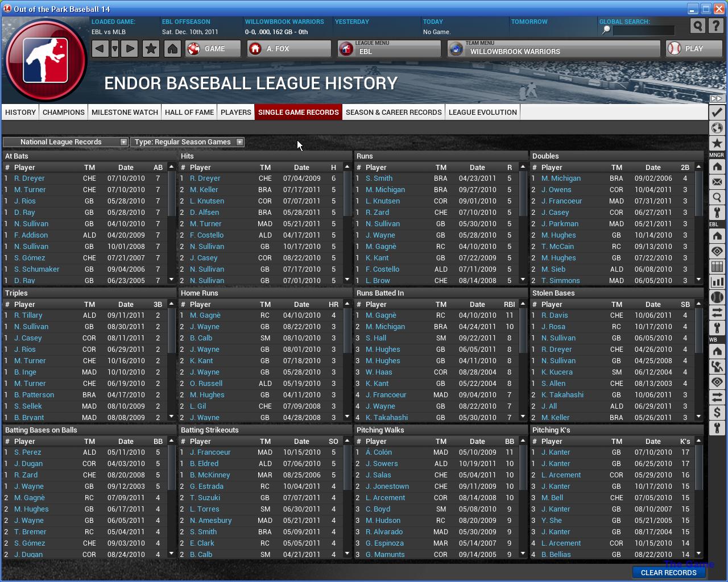Click the Global Search input field
Image resolution: width=728 pixels, height=582 pixels.
[643, 31]
